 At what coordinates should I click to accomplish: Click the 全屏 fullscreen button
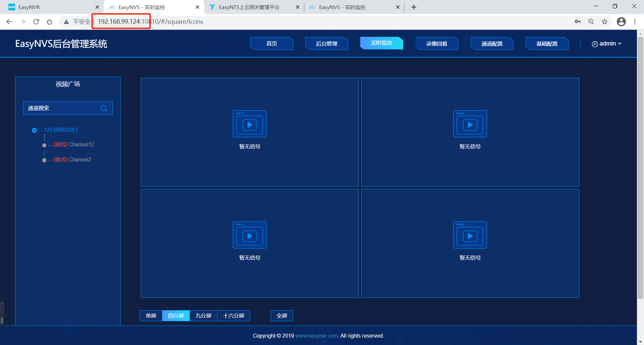[x=282, y=316]
